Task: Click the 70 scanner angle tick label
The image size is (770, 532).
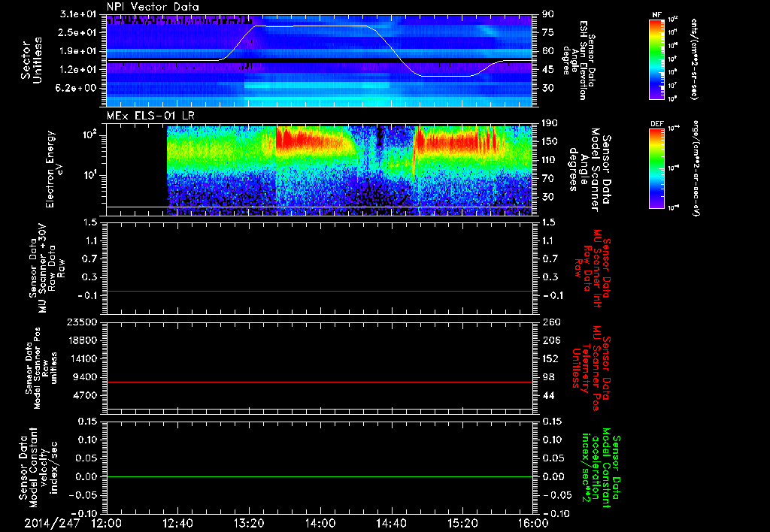Action: pos(548,178)
